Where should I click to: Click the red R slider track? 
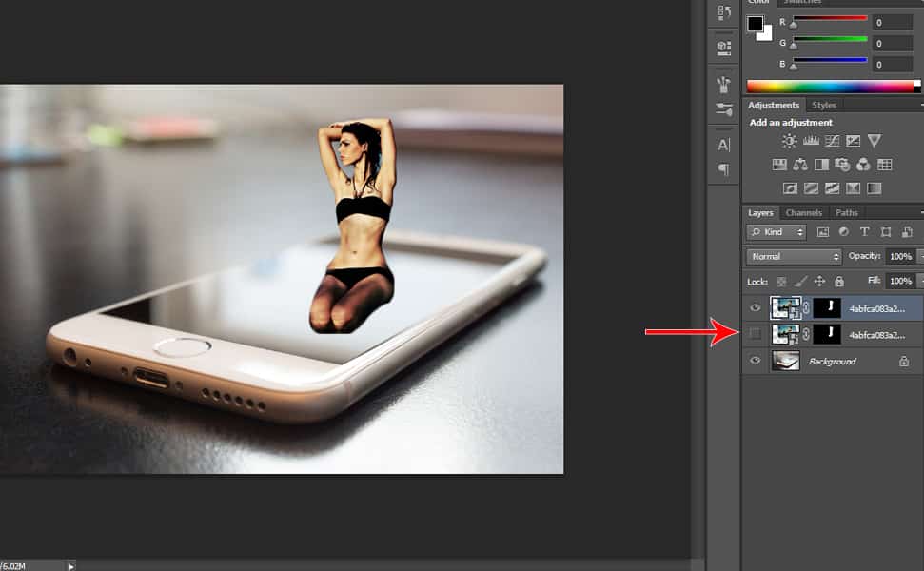(831, 18)
